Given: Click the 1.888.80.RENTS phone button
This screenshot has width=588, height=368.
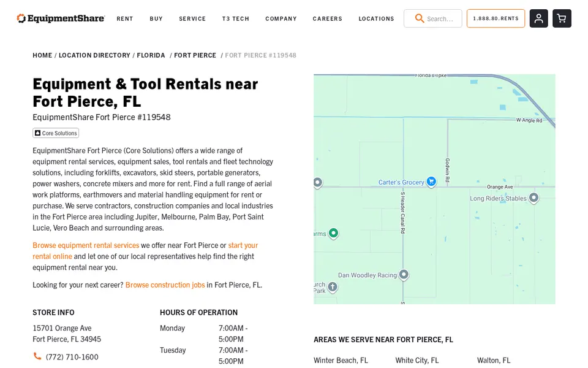Looking at the screenshot, I should [496, 18].
